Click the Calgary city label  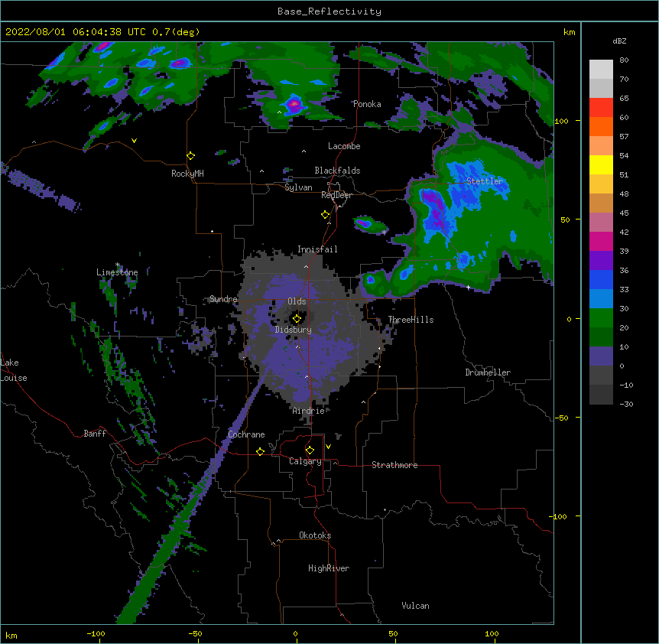pos(305,461)
